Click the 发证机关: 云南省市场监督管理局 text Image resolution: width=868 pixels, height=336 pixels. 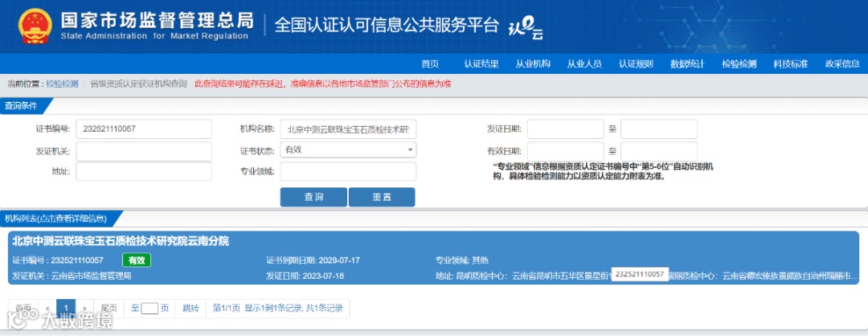point(72,276)
